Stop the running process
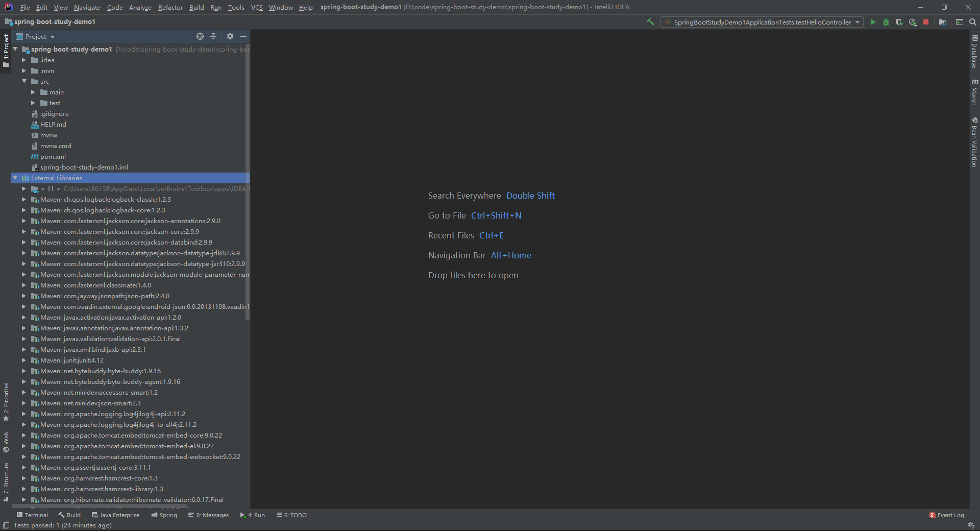The height and width of the screenshot is (531, 980). tap(926, 22)
